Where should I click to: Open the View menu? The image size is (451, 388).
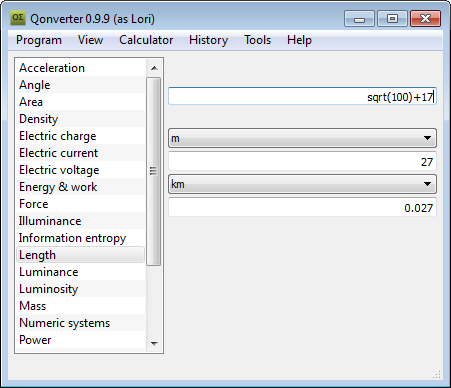pyautogui.click(x=90, y=40)
